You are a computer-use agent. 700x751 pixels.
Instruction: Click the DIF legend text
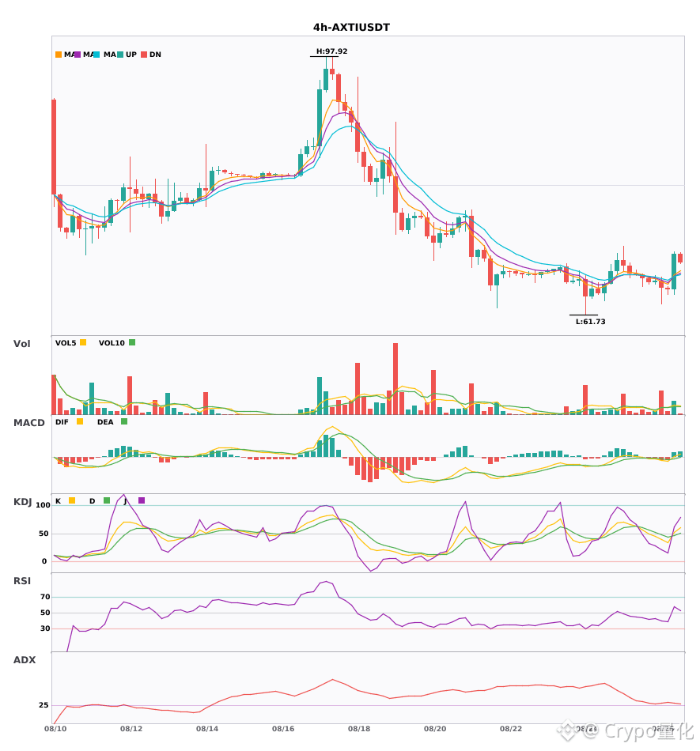tap(62, 422)
